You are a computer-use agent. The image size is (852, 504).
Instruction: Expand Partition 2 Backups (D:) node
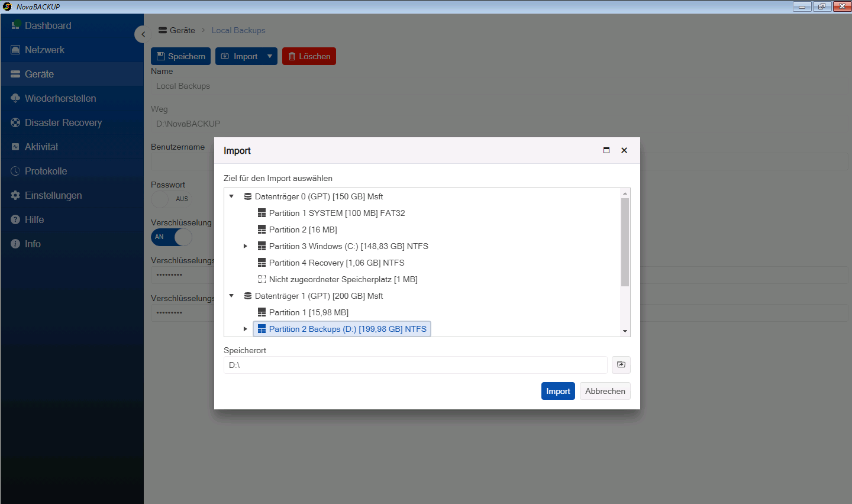tap(246, 329)
